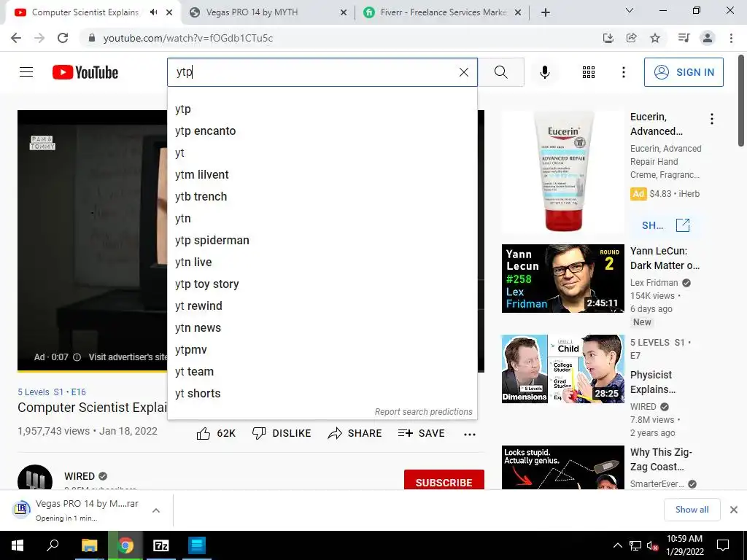The image size is (747, 560).
Task: Open the 'Why This Zig-Zag Coast' video title
Action: tap(661, 459)
